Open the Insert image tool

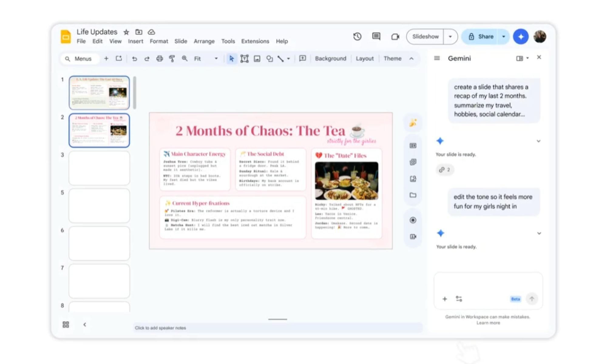(257, 59)
